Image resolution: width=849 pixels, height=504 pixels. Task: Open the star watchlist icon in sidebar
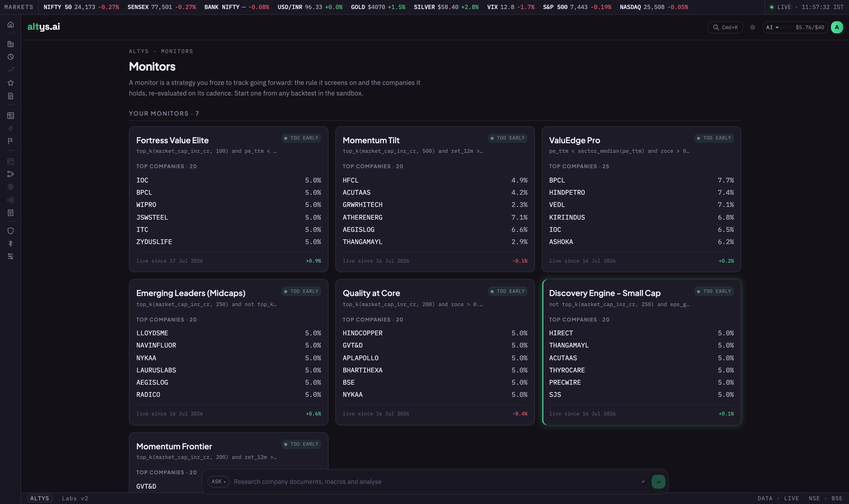click(x=11, y=82)
